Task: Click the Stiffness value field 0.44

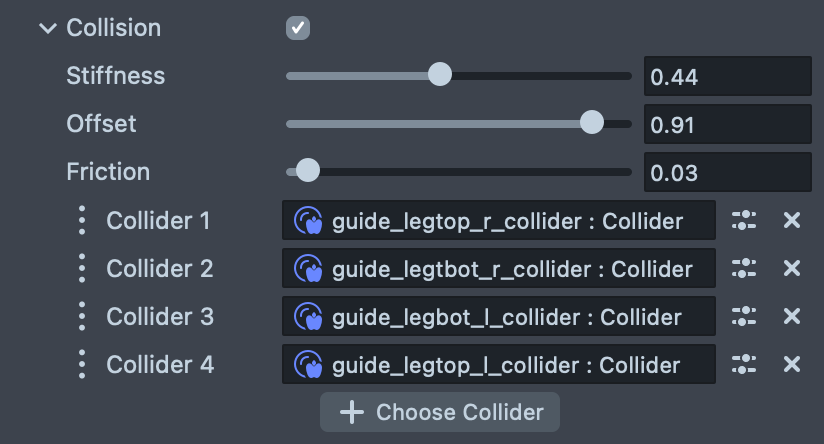Action: point(727,77)
